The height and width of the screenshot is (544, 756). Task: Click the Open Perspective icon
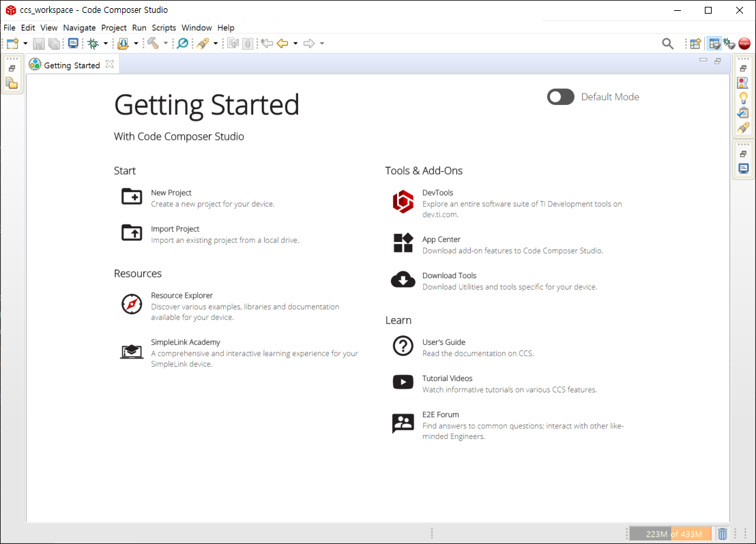coord(695,44)
